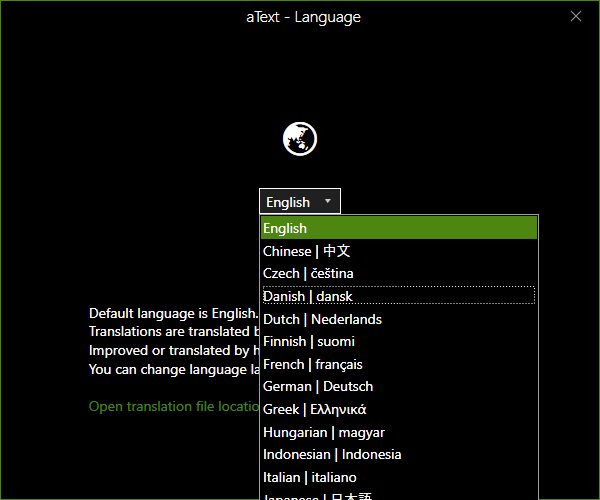600x500 pixels.
Task: Select Greek | Ελληνικά option
Action: click(x=399, y=409)
